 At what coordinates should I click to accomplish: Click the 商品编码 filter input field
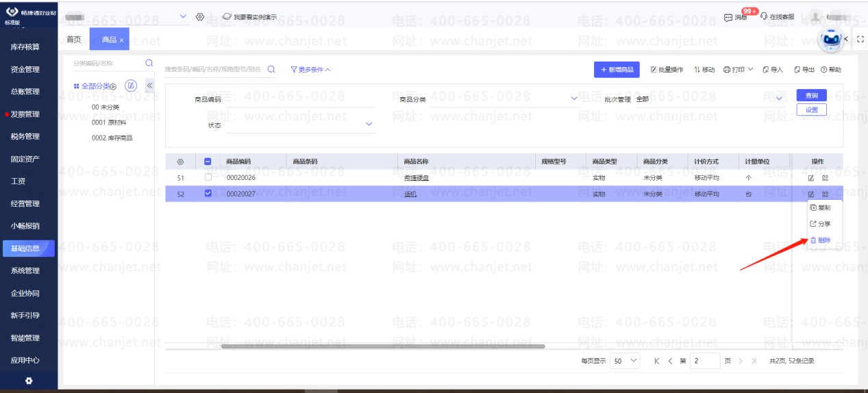(x=299, y=99)
